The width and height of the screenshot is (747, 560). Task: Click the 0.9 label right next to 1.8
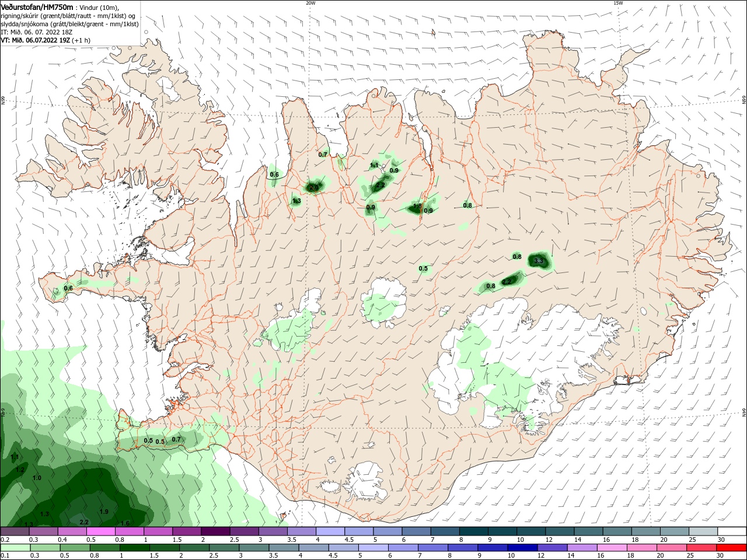[x=428, y=211]
